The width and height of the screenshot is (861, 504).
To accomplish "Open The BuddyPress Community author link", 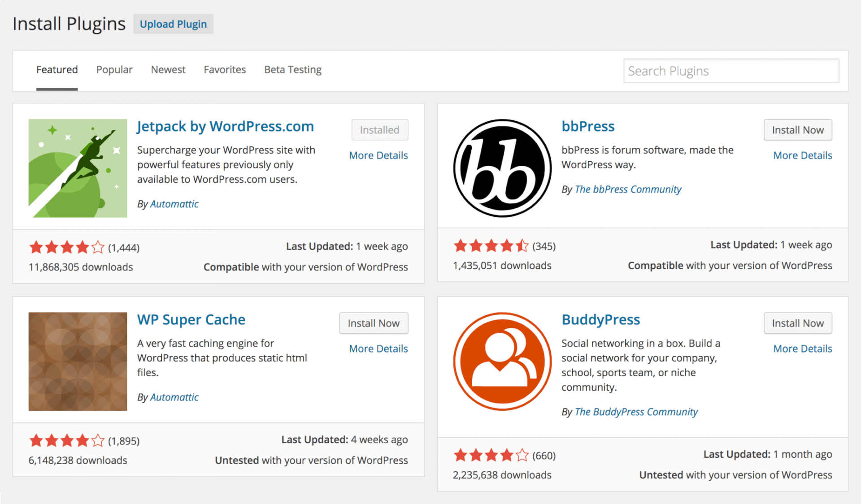I will pos(636,412).
